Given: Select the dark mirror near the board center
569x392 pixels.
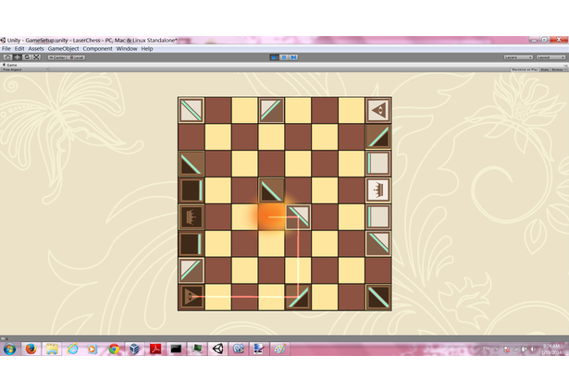Looking at the screenshot, I should click(x=271, y=190).
